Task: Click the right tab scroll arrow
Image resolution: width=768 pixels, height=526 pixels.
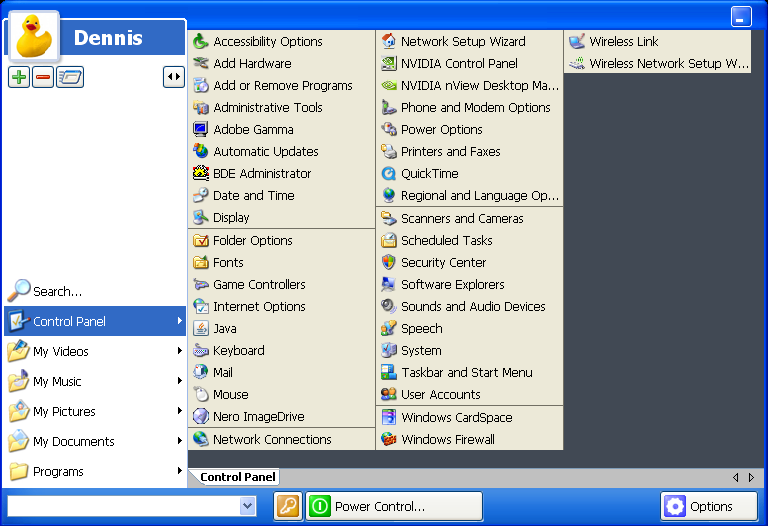Action: pos(751,477)
